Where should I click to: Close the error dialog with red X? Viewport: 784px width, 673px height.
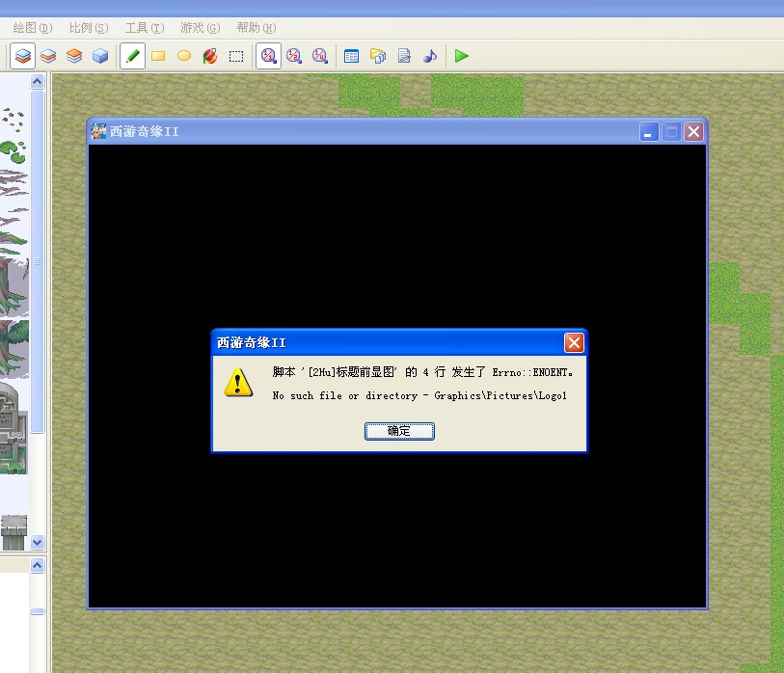coord(574,343)
